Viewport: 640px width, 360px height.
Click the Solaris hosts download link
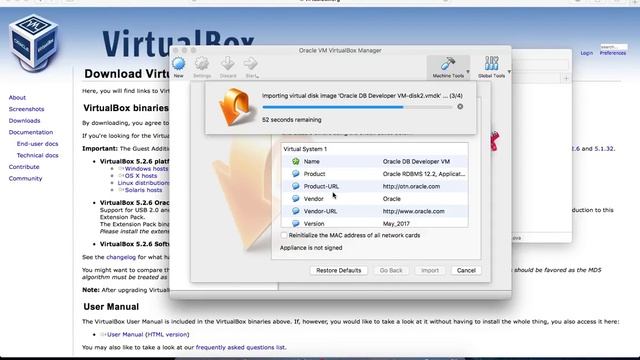(x=143, y=190)
